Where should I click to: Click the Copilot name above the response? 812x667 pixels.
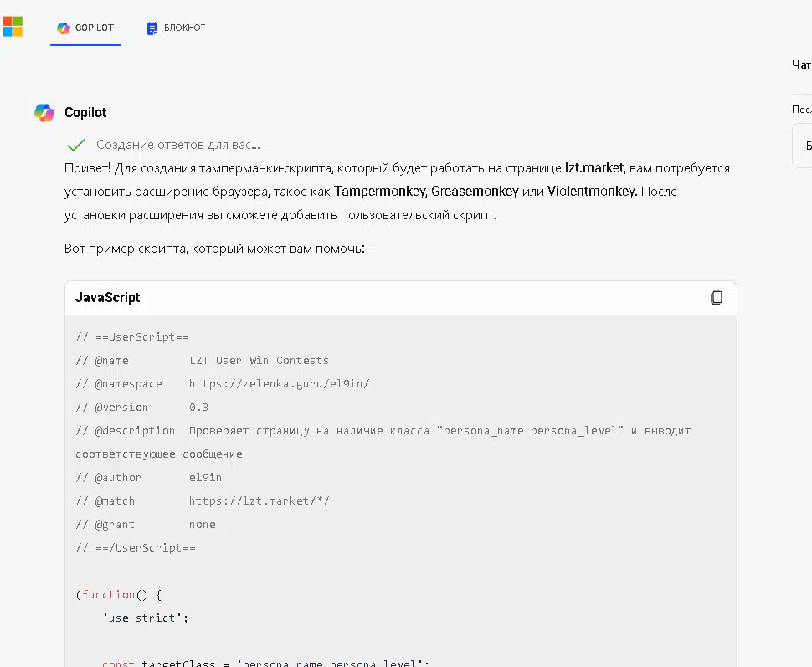click(x=85, y=113)
